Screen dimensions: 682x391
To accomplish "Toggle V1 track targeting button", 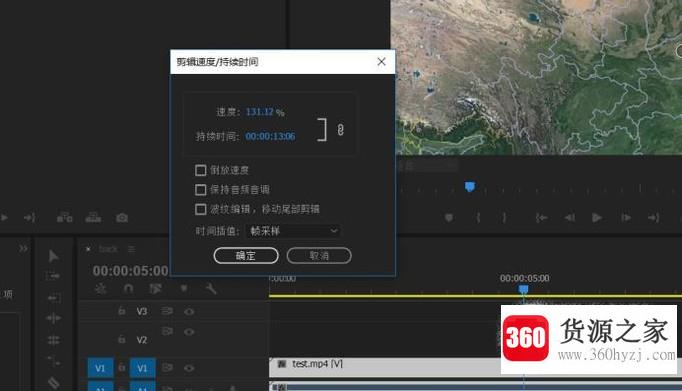I will (142, 368).
